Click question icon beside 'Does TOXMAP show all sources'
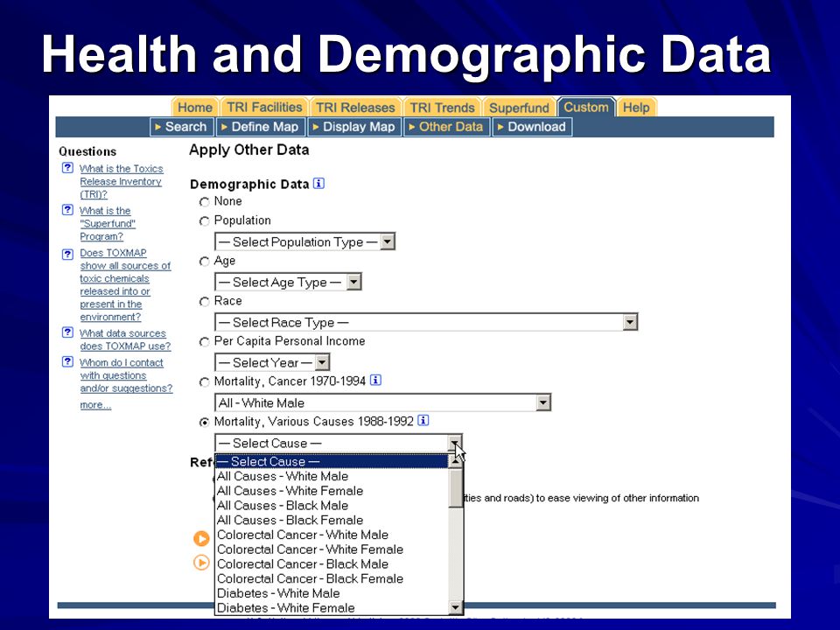The height and width of the screenshot is (630, 840). tap(67, 254)
